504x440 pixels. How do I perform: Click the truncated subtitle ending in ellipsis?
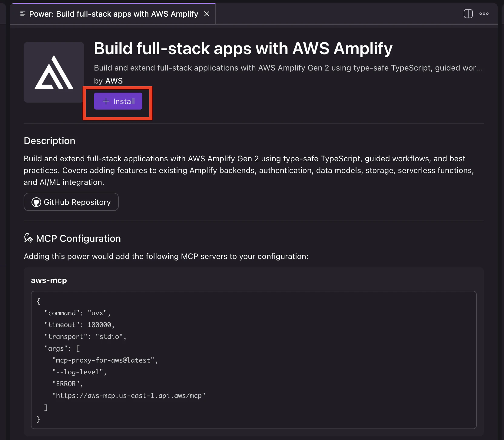[x=287, y=68]
